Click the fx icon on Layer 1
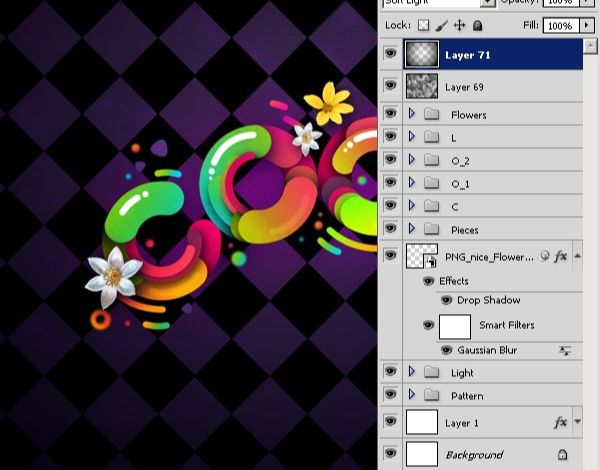The image size is (600, 470). pyautogui.click(x=560, y=422)
